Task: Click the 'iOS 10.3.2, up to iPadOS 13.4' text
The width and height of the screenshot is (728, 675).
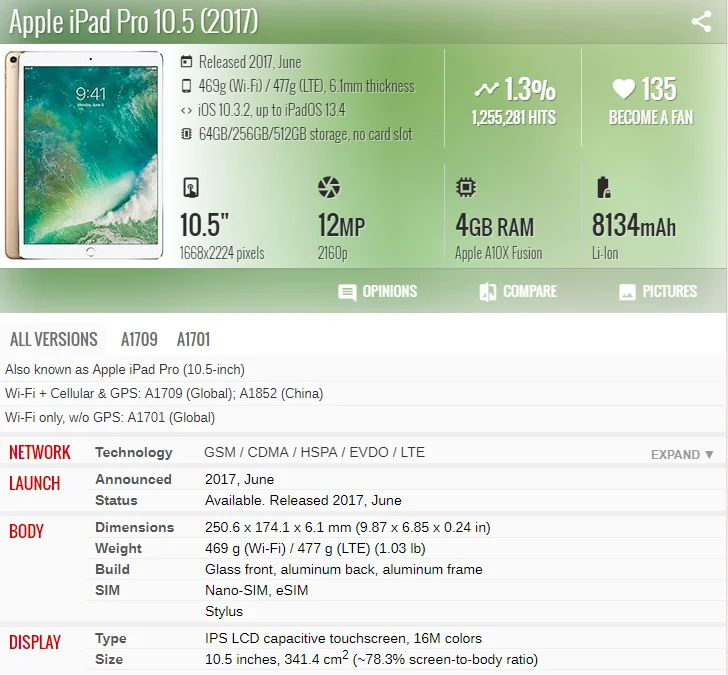Action: [x=272, y=110]
